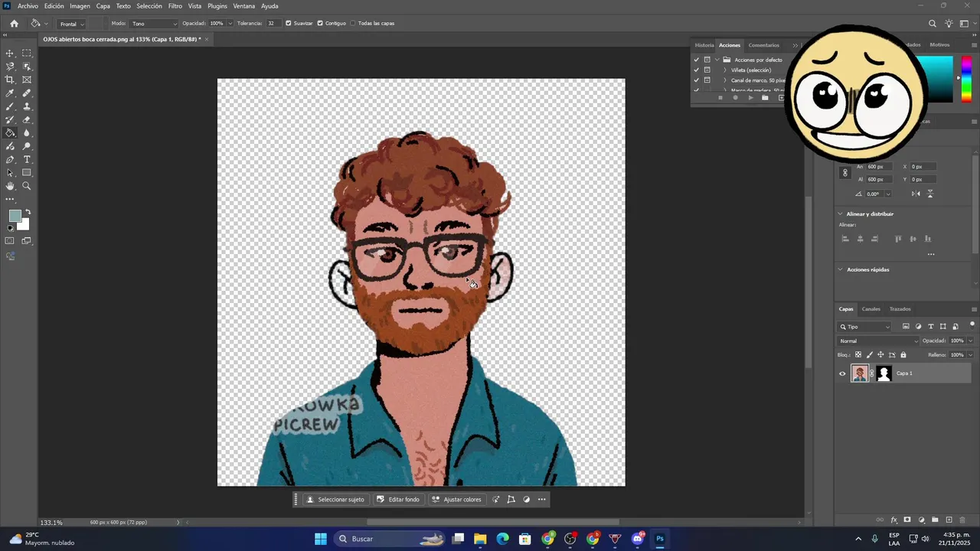
Task: Open layer filter Tipo dropdown
Action: point(865,327)
